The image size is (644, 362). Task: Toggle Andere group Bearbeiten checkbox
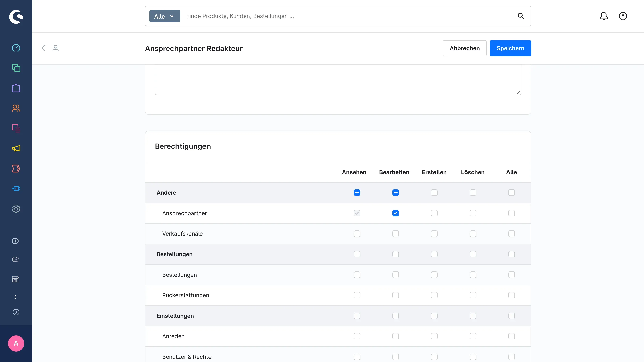pyautogui.click(x=395, y=193)
